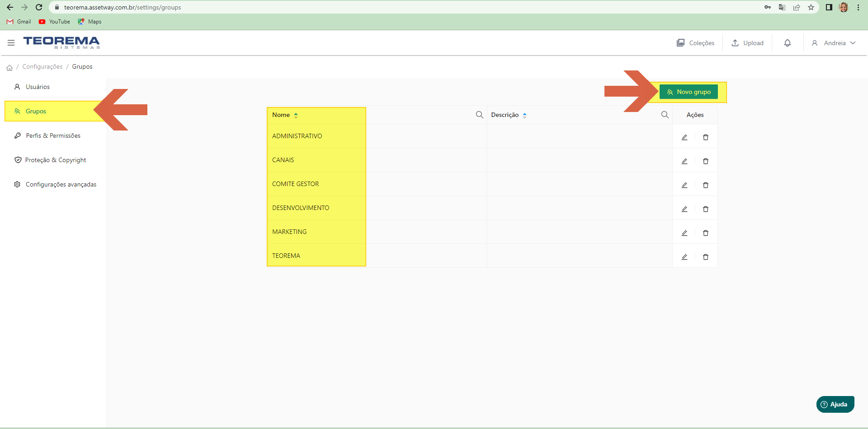
Task: Delete the TEOREMA group
Action: click(x=706, y=257)
